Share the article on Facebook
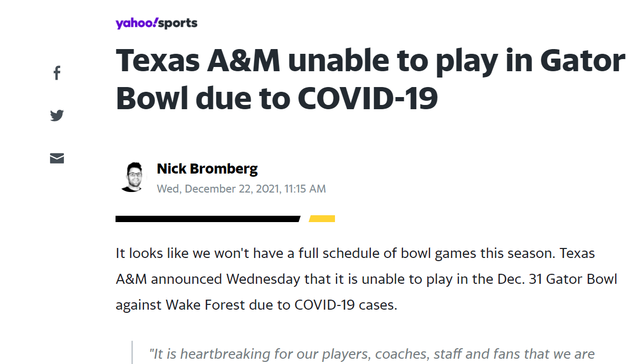Viewport: 642px width, 364px height. (57, 73)
